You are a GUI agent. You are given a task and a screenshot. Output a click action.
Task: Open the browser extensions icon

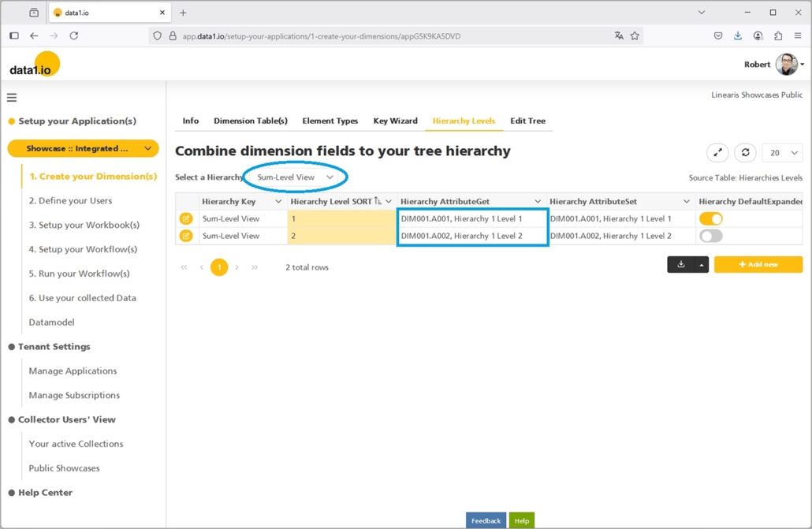(x=778, y=35)
